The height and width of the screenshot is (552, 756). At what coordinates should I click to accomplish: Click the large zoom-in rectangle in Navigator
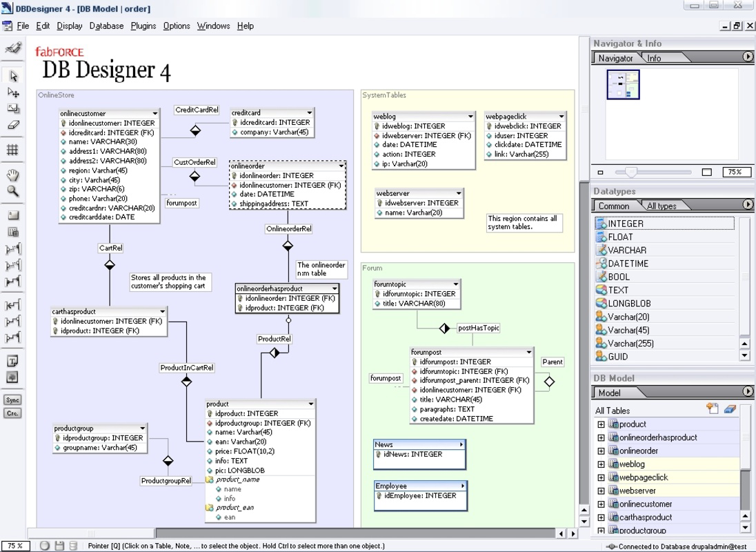[x=707, y=172]
